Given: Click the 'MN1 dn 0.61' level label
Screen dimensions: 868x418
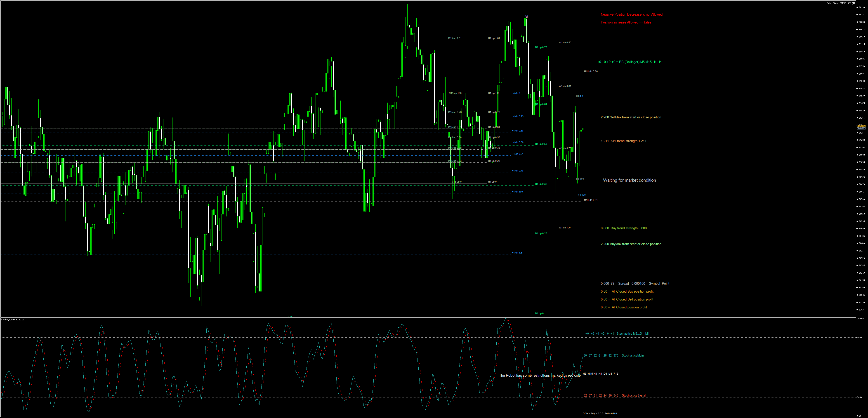Looking at the screenshot, I should [591, 200].
